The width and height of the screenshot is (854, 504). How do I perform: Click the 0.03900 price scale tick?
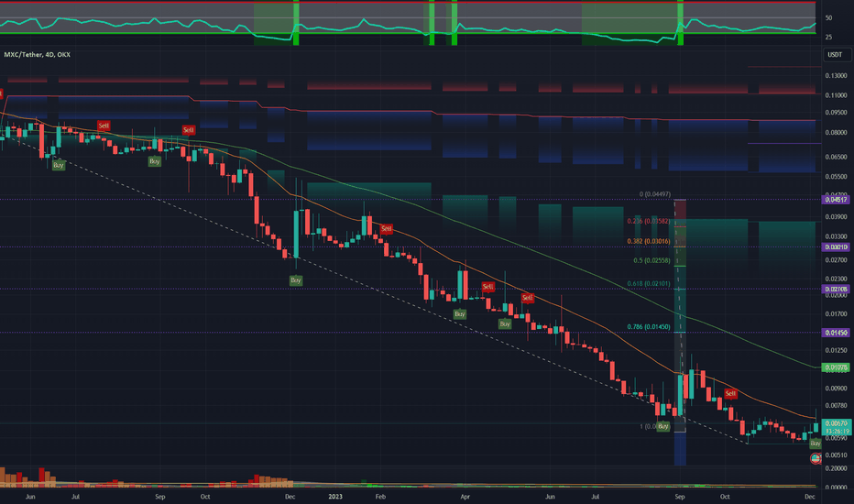click(836, 217)
